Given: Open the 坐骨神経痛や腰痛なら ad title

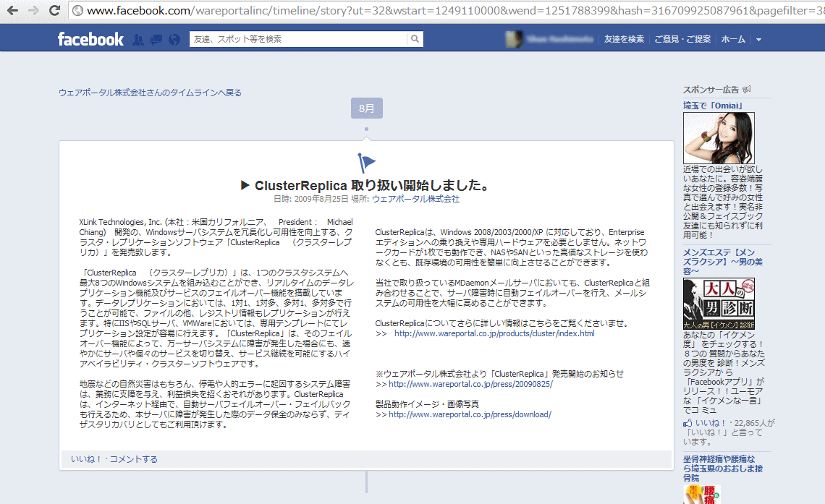Looking at the screenshot, I should (x=723, y=469).
